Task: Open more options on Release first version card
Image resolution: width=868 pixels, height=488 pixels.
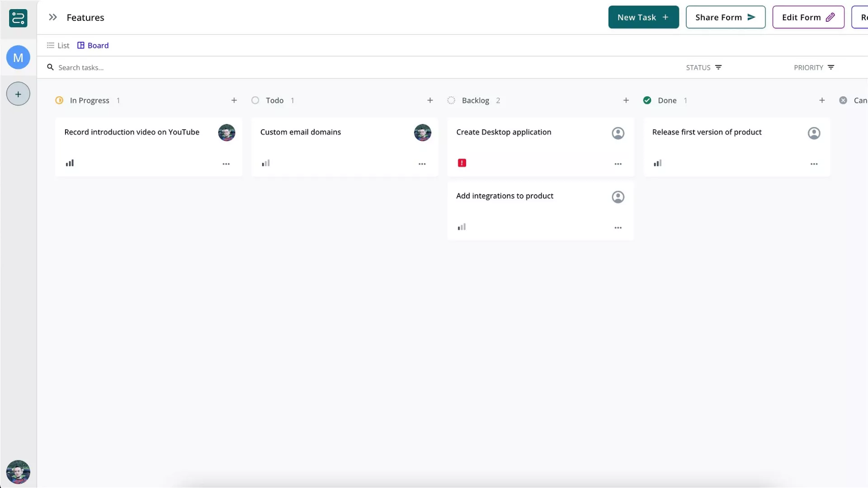Action: [814, 164]
